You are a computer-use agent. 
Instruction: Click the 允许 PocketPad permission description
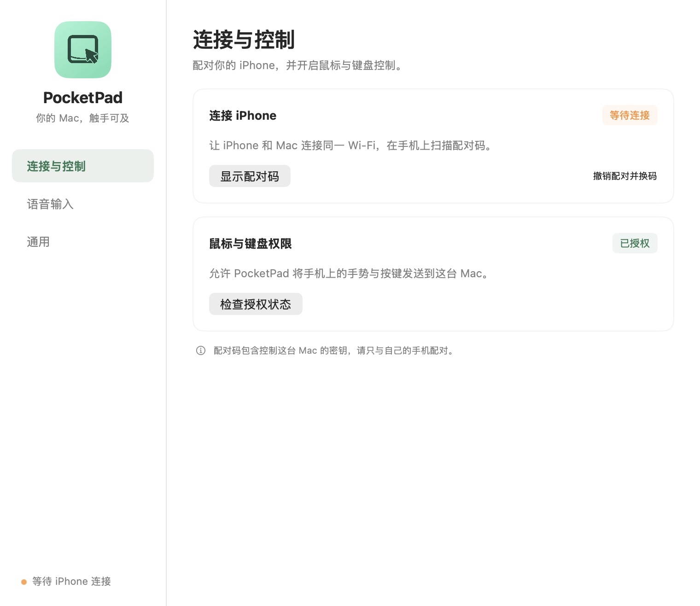[350, 274]
